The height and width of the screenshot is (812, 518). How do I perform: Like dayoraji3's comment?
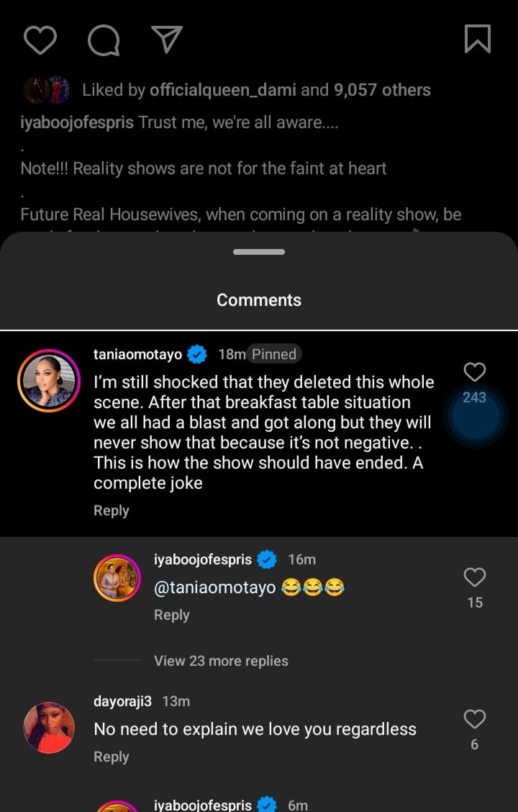click(474, 719)
